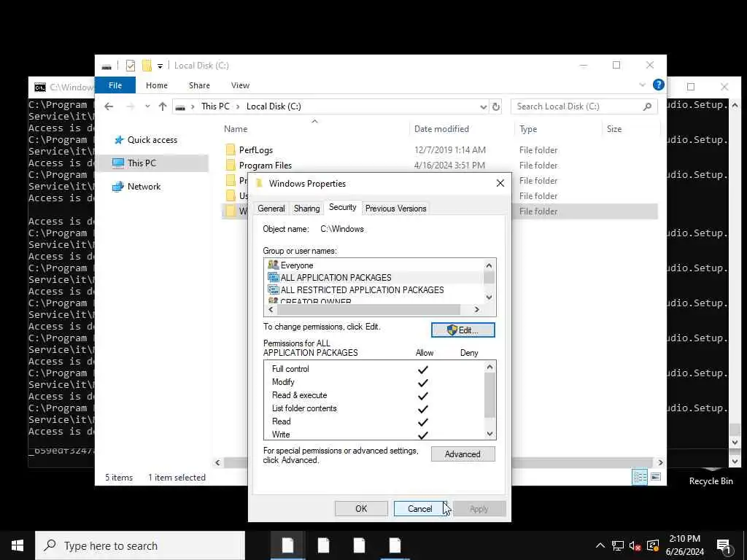
Task: Click the Program Files folder icon
Action: click(x=231, y=166)
